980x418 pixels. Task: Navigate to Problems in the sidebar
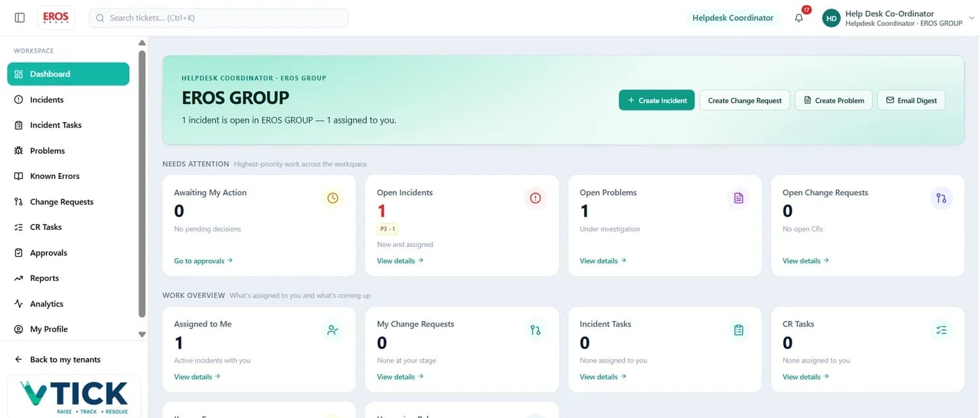tap(68, 150)
